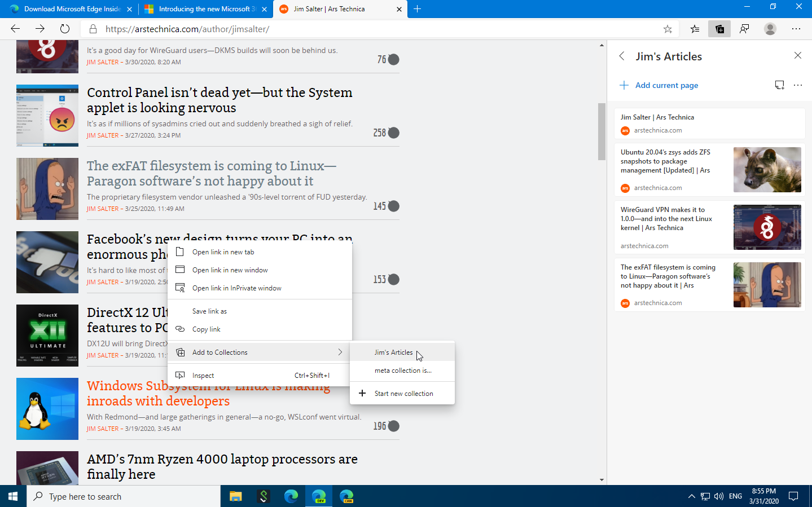Open the Collections icon in the toolbar

[x=719, y=29]
